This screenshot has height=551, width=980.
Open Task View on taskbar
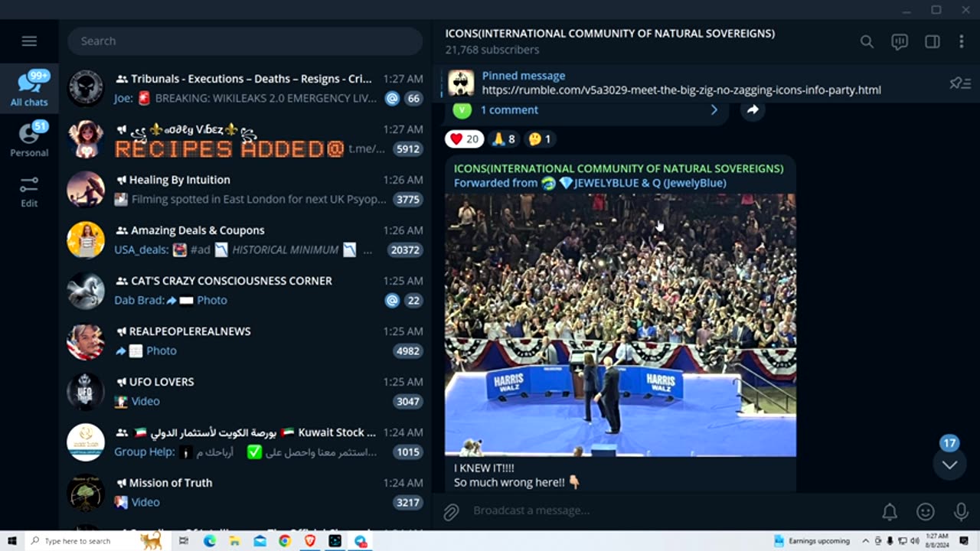184,541
